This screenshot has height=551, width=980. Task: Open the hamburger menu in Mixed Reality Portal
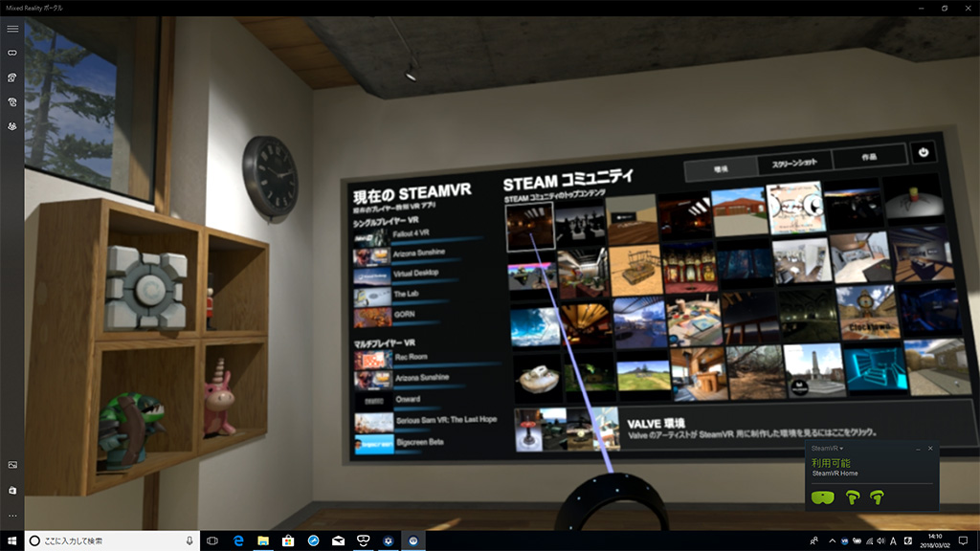(12, 29)
